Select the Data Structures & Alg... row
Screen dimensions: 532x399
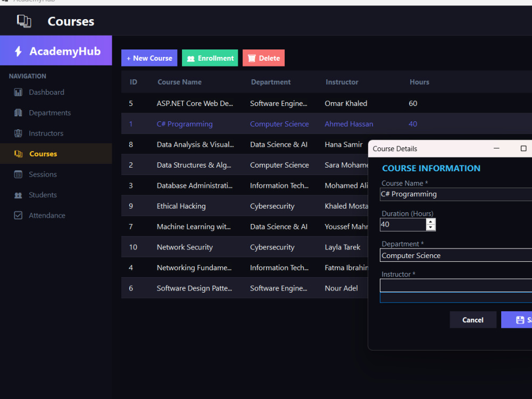(x=245, y=165)
